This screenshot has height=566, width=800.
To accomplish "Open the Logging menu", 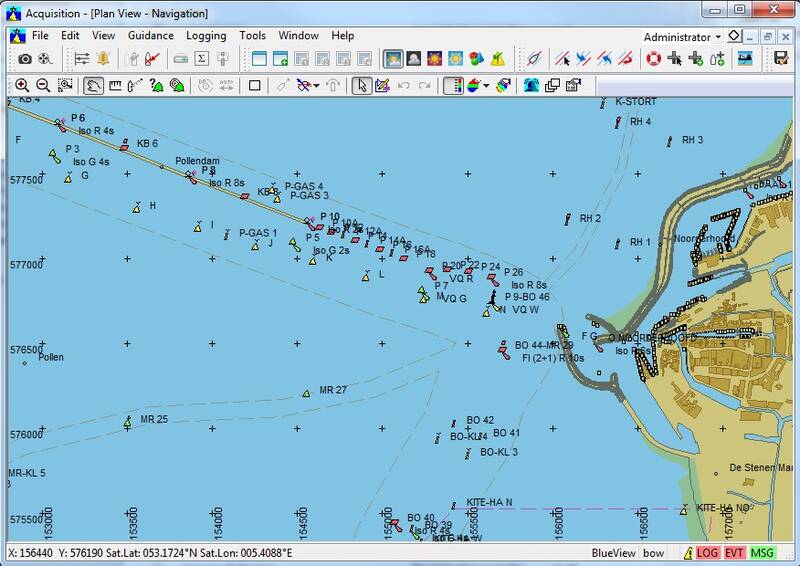I will (206, 36).
